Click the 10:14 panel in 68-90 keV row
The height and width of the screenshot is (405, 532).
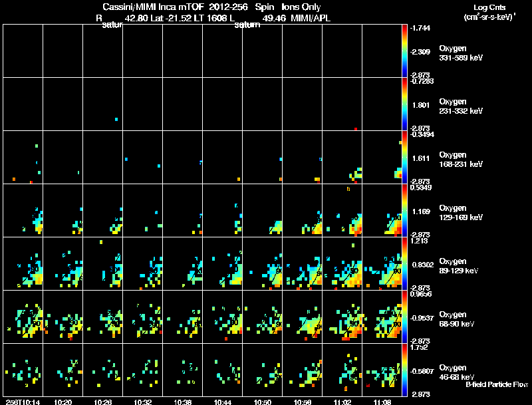(23, 317)
